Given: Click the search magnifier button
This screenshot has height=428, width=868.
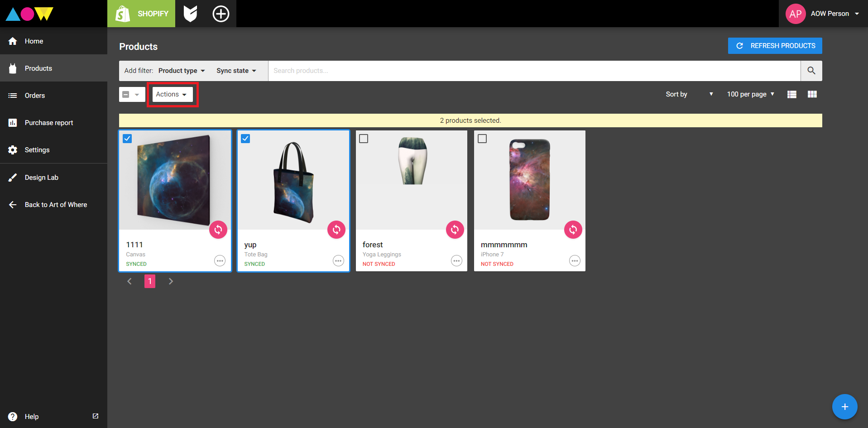Looking at the screenshot, I should point(811,71).
